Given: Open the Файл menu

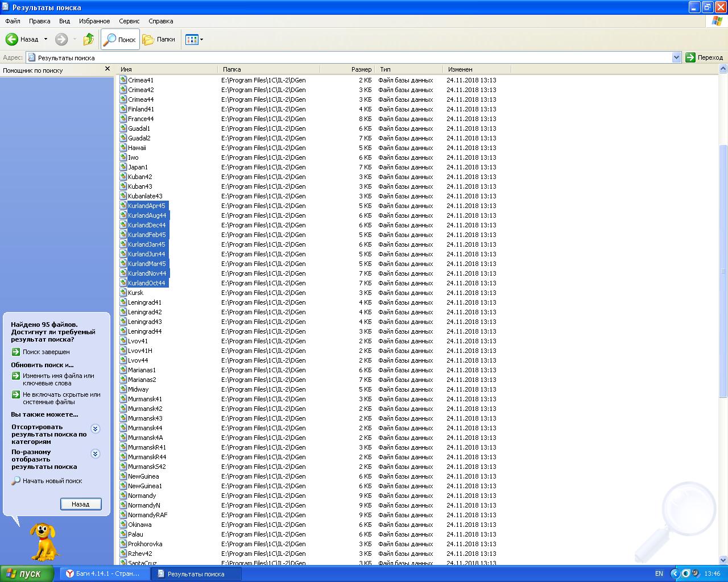Looking at the screenshot, I should (13, 21).
